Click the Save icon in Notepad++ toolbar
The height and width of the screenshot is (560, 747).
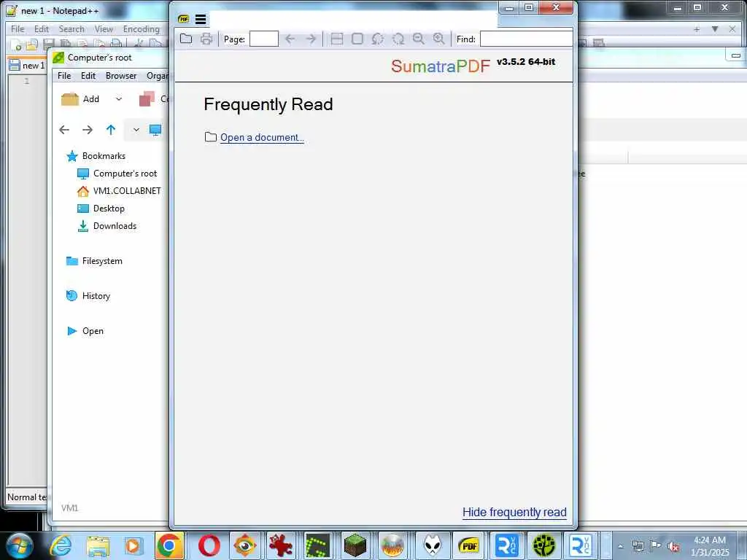(x=48, y=45)
